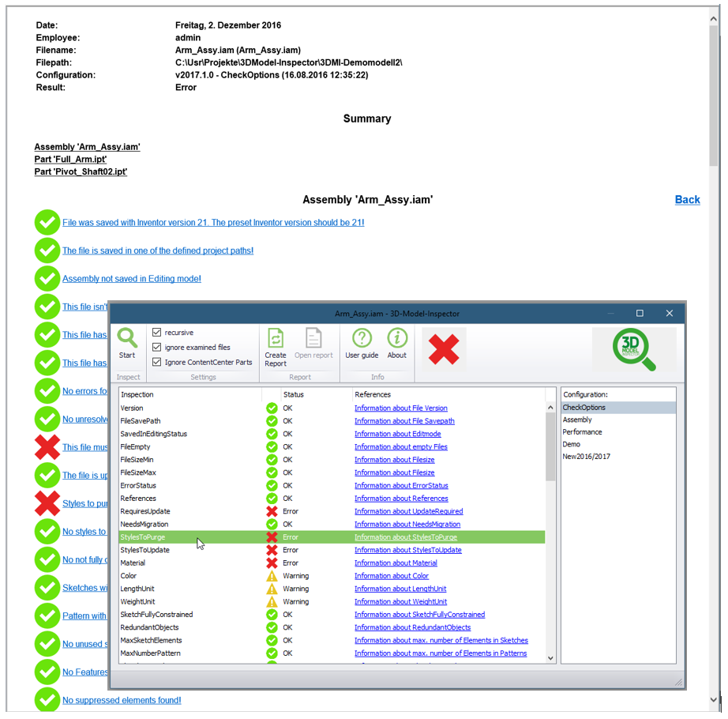Open Assembly 'Arm_Assy.iam' summary link
This screenshot has width=728, height=719.
pos(88,147)
